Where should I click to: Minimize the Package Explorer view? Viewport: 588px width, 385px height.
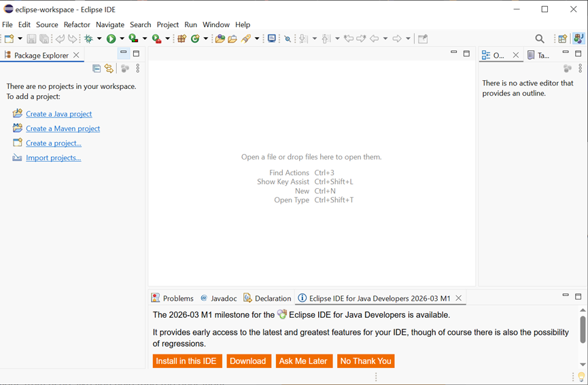[123, 53]
